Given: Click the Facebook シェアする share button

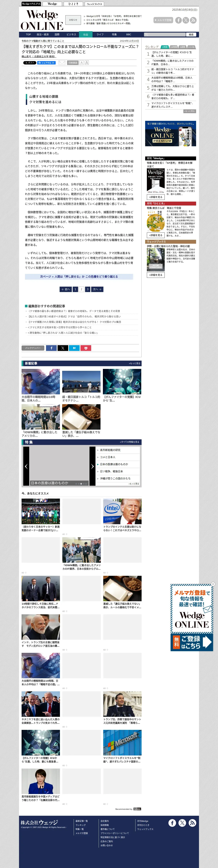Looking at the screenshot, I should [x=46, y=63].
